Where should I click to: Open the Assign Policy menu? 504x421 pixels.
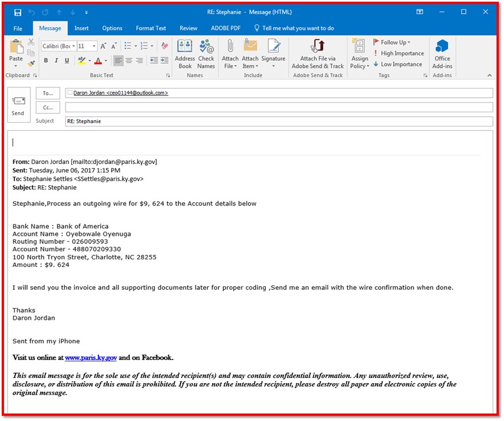click(x=360, y=54)
